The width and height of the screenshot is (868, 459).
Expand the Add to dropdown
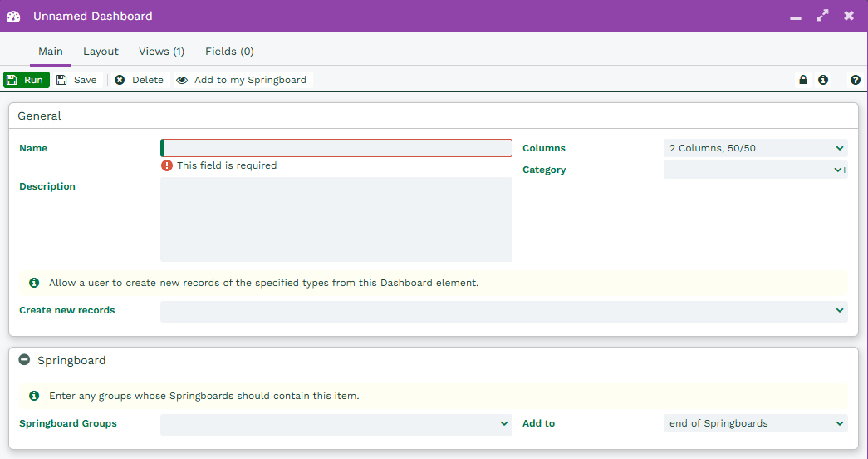pos(755,424)
